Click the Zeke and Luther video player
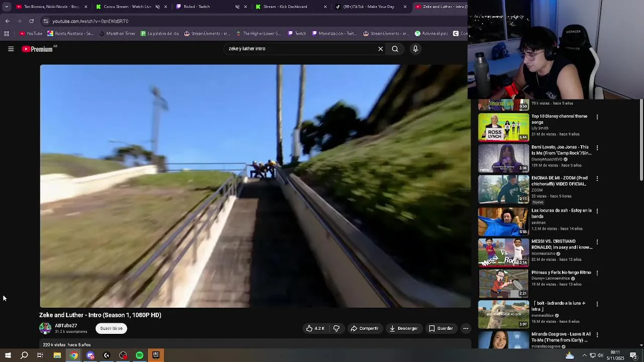Image resolution: width=644 pixels, height=362 pixels. pos(256,186)
